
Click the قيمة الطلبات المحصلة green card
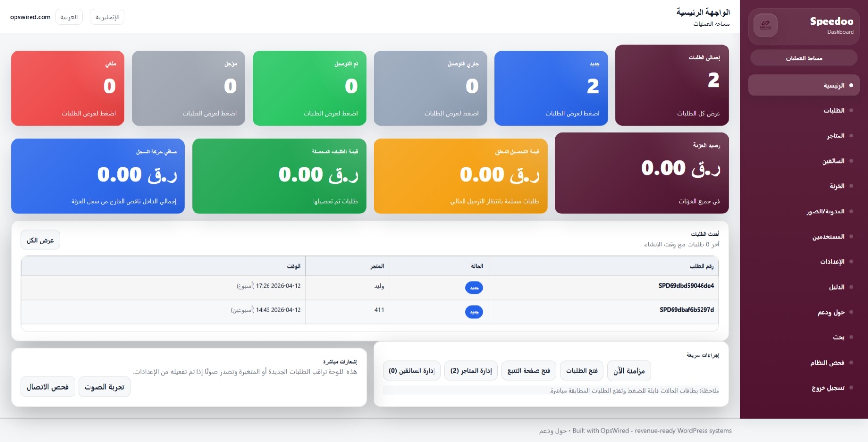(279, 176)
